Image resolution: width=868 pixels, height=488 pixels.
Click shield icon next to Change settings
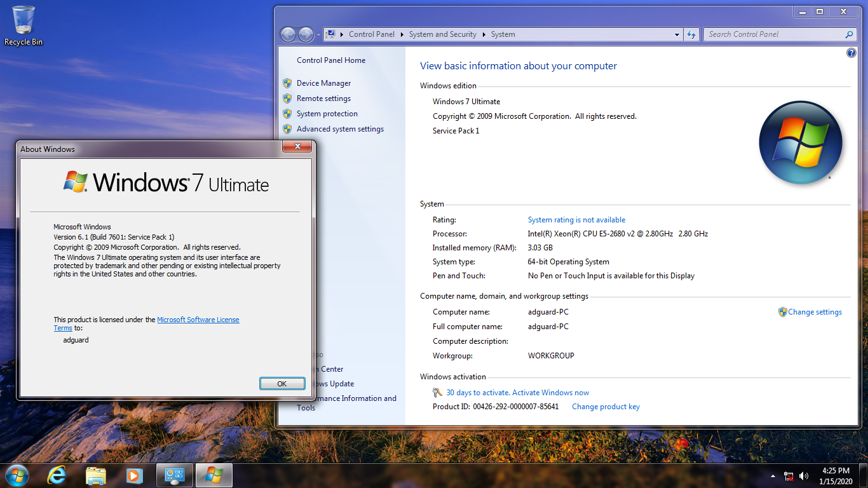point(783,312)
